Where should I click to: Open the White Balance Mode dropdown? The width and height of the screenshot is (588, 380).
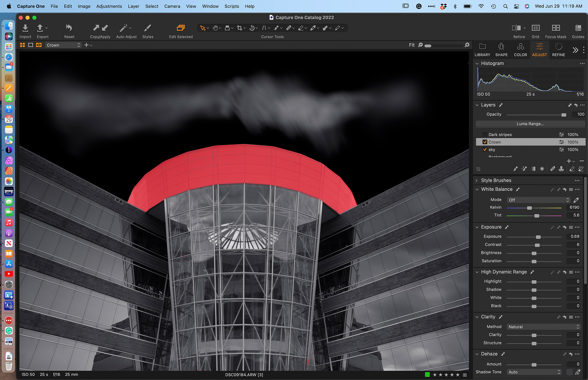tap(538, 200)
